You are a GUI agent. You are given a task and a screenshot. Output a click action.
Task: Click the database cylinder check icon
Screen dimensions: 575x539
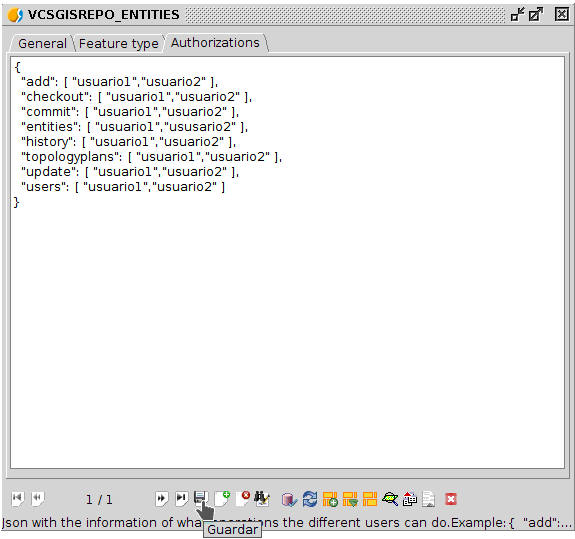(x=289, y=499)
